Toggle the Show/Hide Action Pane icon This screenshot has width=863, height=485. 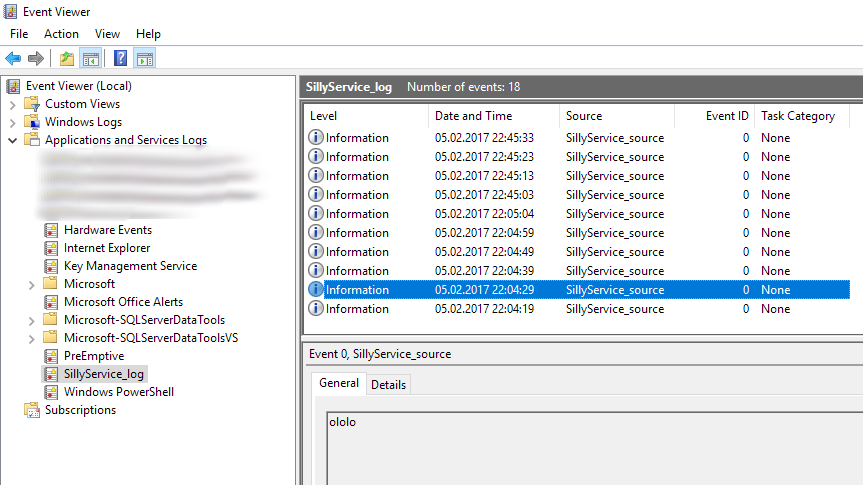pyautogui.click(x=145, y=58)
